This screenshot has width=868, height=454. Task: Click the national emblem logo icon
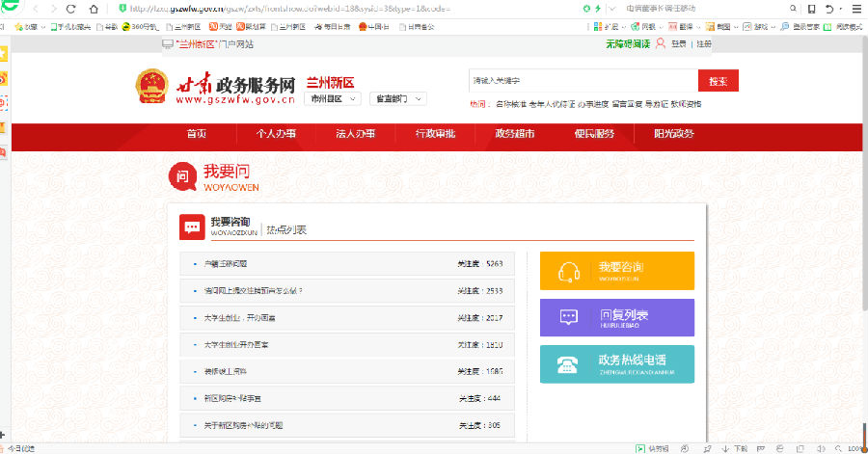pos(151,87)
